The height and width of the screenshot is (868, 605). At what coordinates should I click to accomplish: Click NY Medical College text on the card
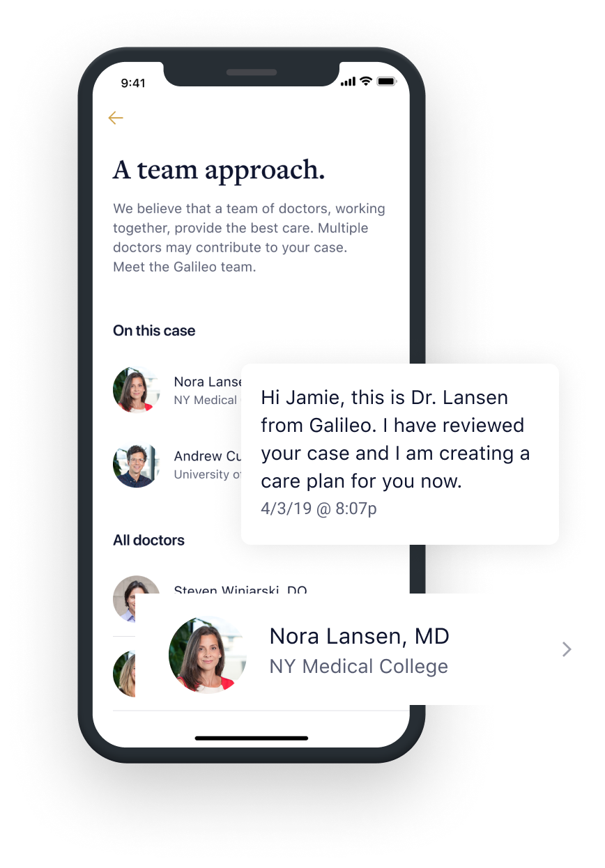pos(359,667)
